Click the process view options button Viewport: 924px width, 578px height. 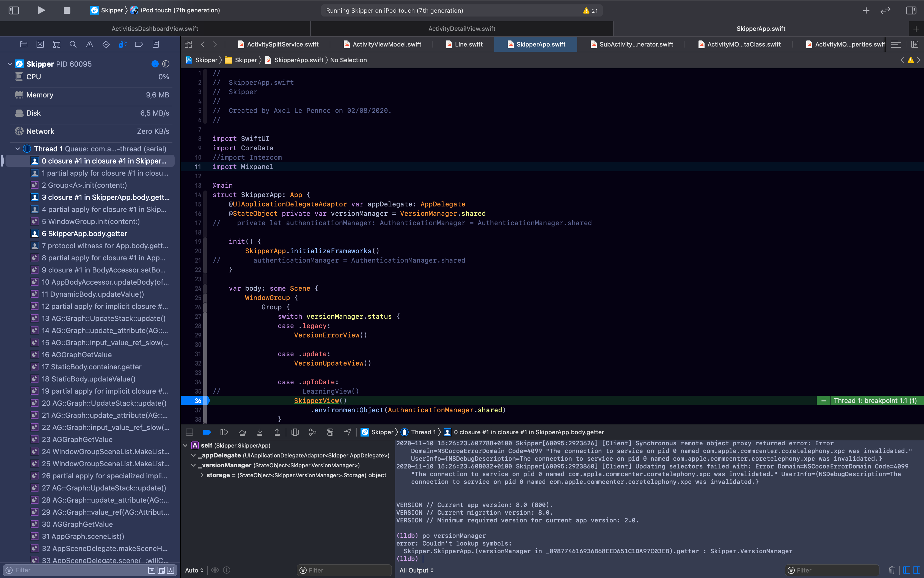[x=166, y=64]
